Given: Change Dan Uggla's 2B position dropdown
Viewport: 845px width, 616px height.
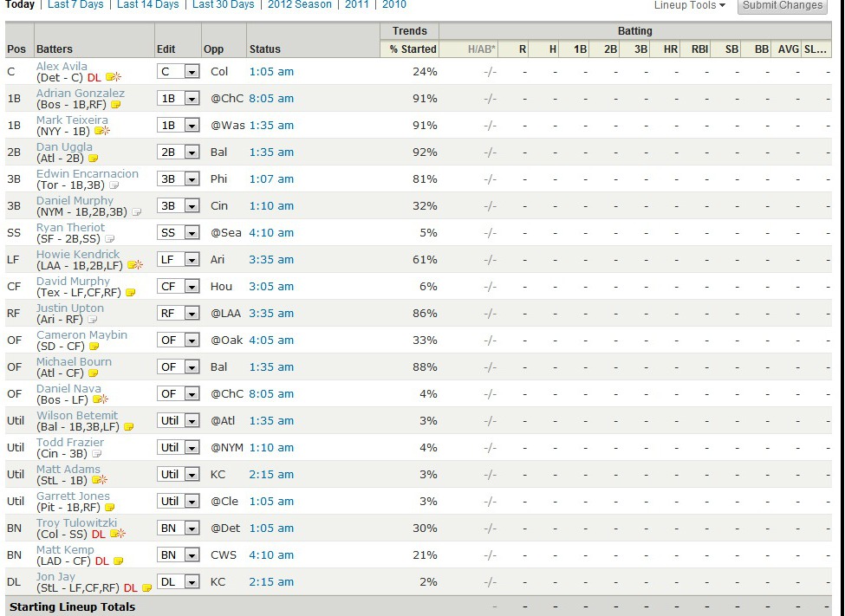Looking at the screenshot, I should tap(179, 152).
